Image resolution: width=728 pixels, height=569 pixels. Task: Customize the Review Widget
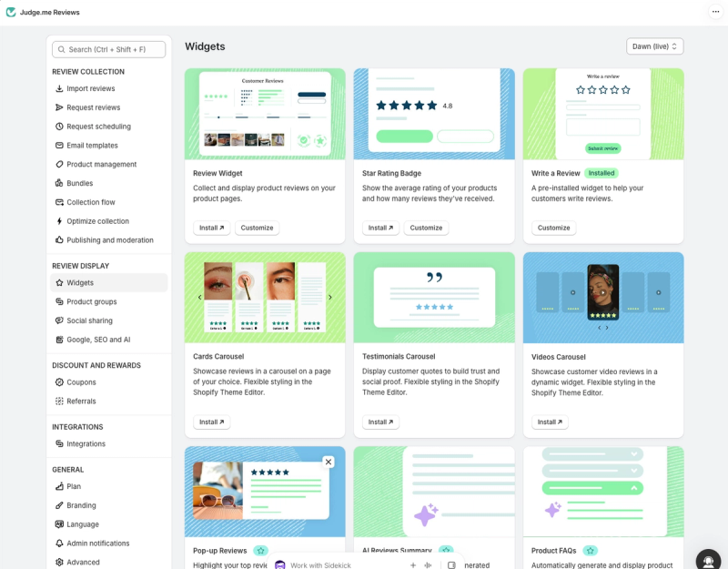click(x=257, y=228)
